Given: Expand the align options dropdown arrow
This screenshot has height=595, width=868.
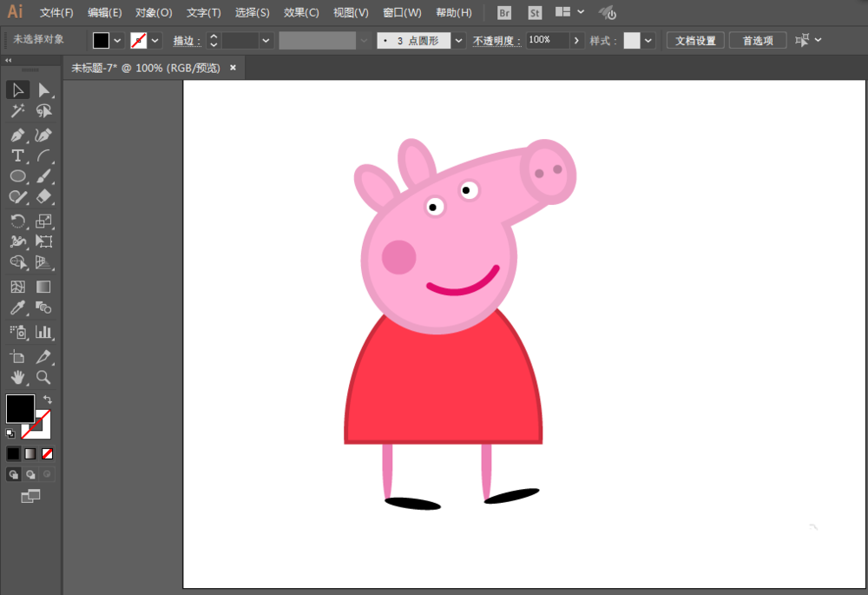Looking at the screenshot, I should point(819,40).
